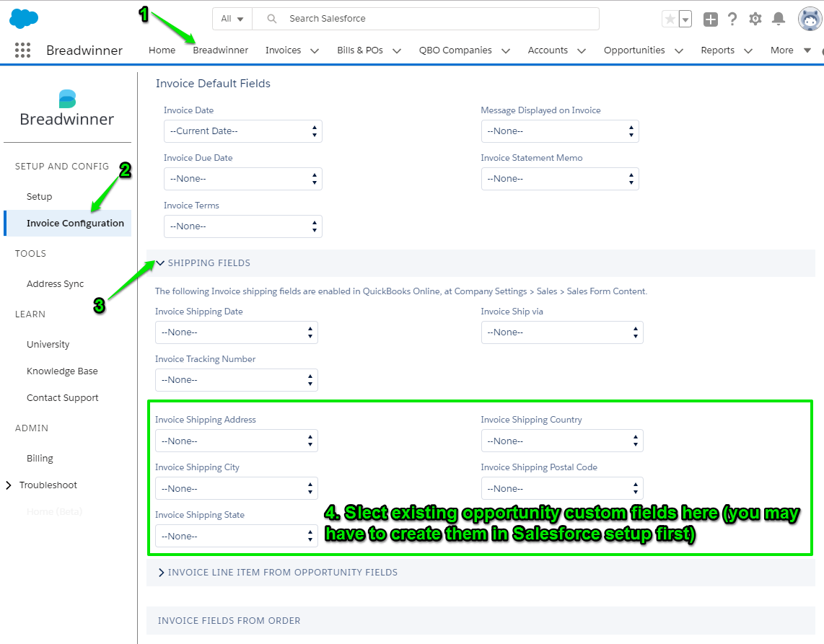Select Setup in the sidebar

point(40,196)
